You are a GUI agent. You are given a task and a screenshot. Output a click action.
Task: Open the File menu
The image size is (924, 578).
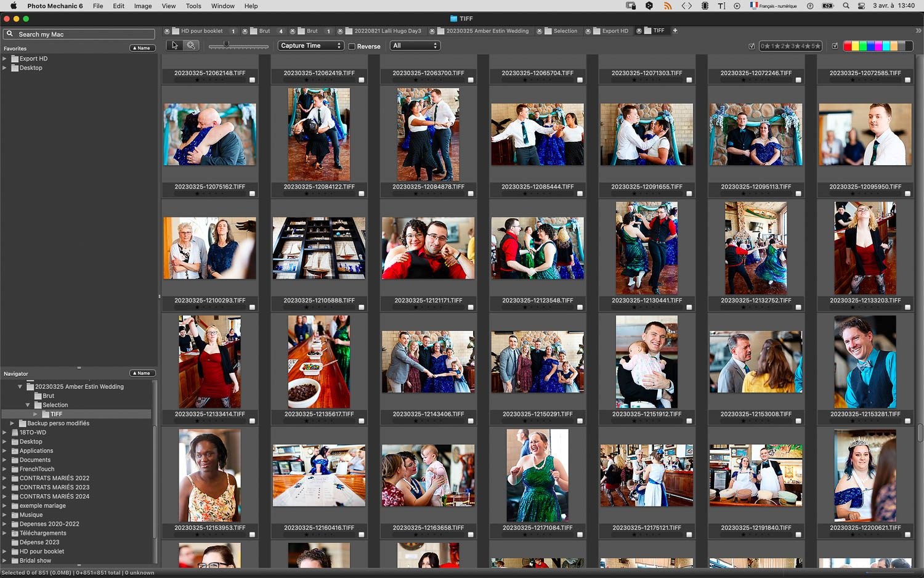tap(98, 6)
